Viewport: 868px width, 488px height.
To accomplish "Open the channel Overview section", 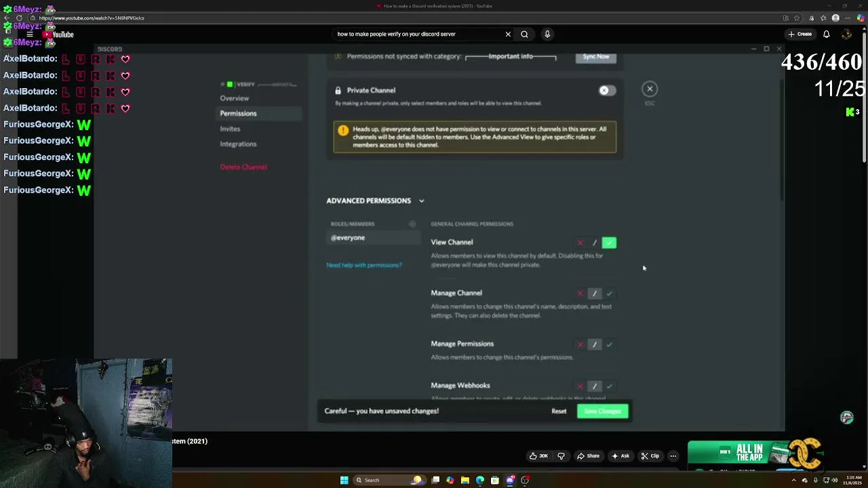I will pos(234,98).
